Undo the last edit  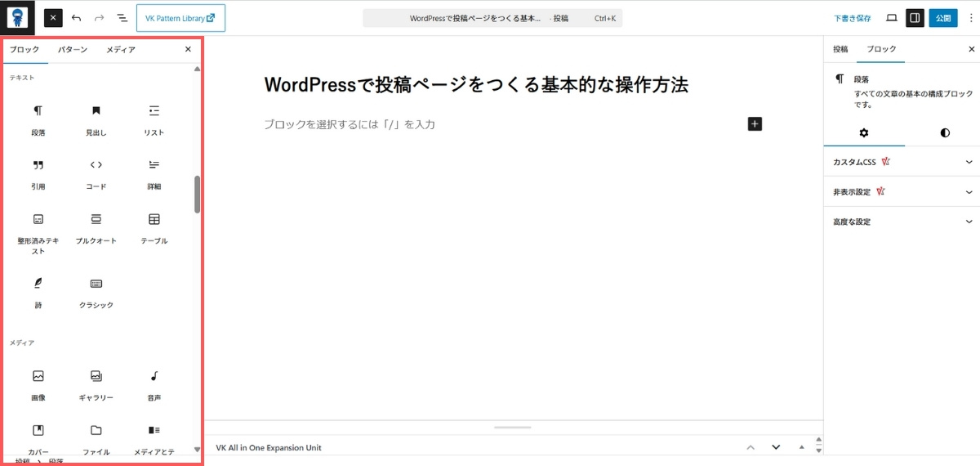click(x=76, y=17)
